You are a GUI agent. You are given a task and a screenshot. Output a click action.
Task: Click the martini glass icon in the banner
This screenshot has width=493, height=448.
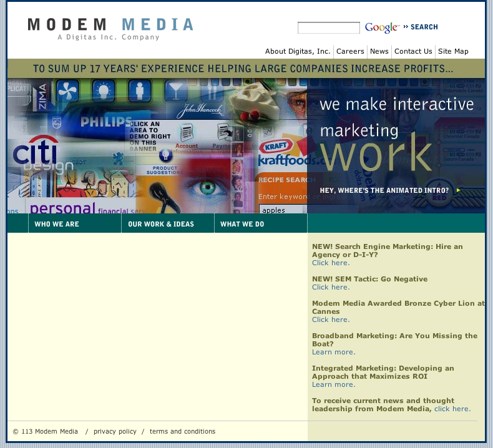pos(175,91)
